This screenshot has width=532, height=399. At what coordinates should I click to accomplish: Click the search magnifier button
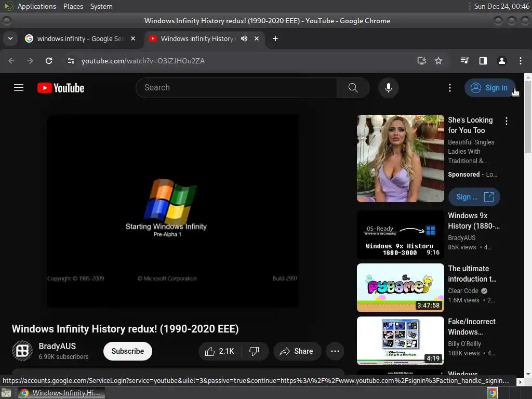[x=353, y=88]
